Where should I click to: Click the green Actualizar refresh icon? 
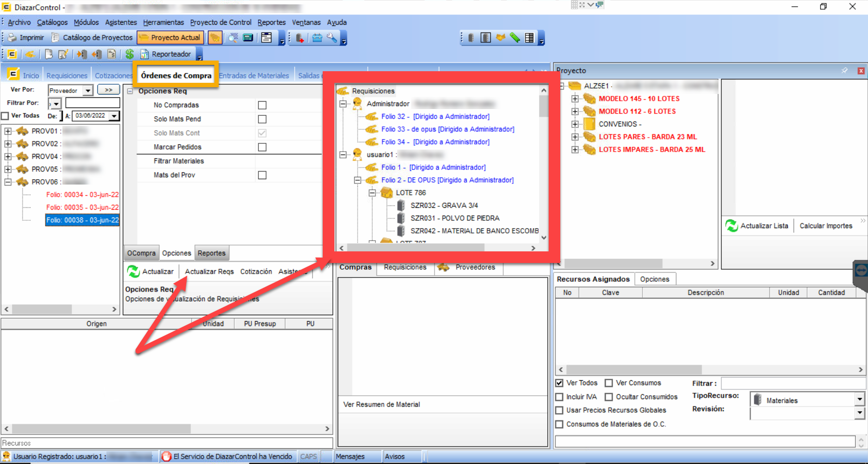coord(133,272)
